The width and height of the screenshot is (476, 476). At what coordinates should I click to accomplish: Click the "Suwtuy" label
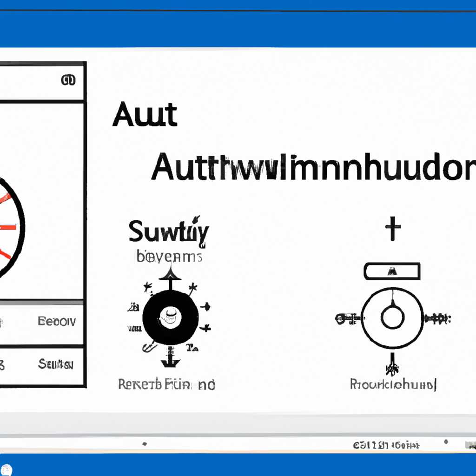point(169,231)
